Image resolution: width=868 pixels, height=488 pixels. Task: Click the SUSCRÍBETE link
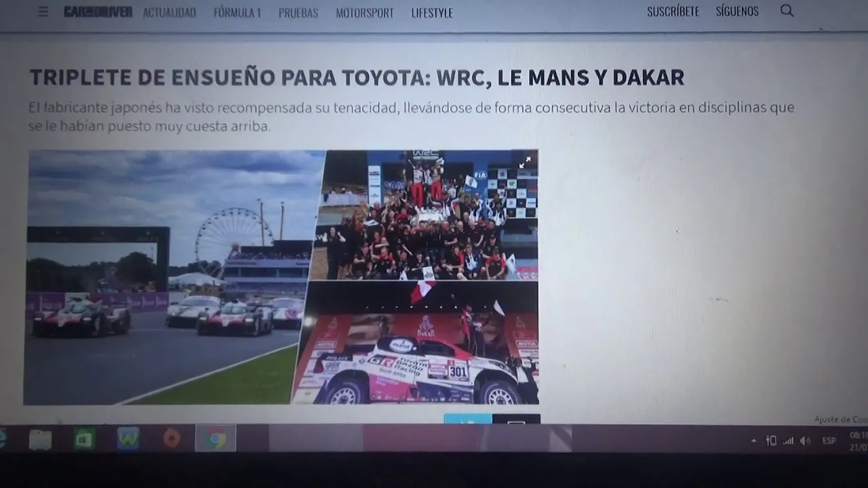(x=673, y=12)
